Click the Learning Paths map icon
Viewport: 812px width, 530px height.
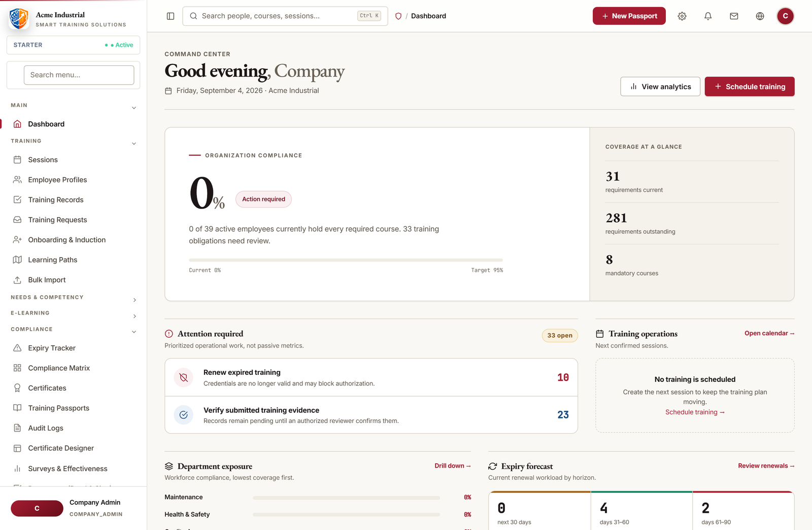pos(17,260)
